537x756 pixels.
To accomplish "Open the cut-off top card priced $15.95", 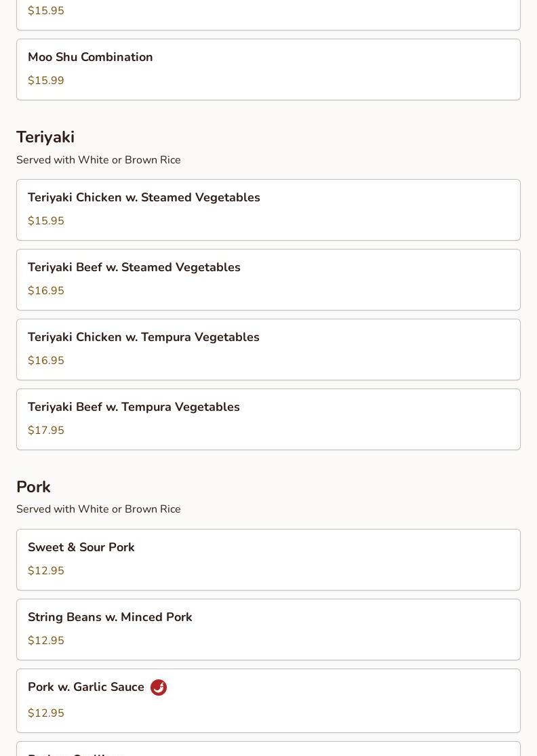I will tap(268, 14).
